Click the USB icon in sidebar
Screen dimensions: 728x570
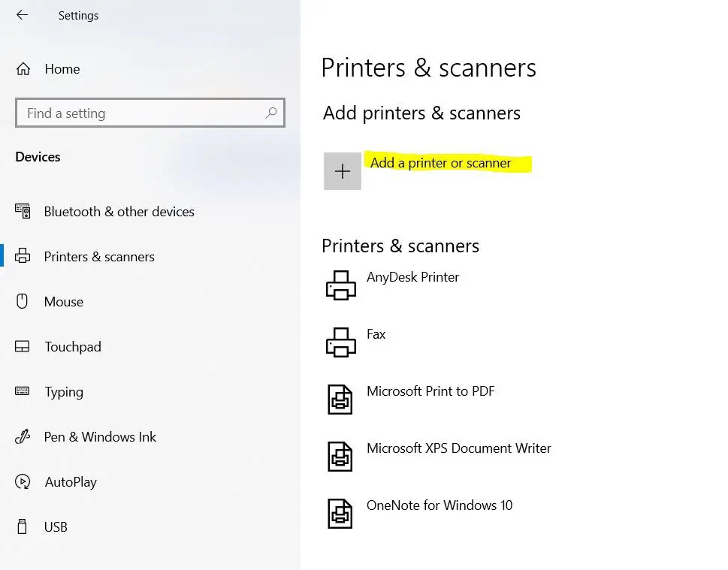pos(22,527)
